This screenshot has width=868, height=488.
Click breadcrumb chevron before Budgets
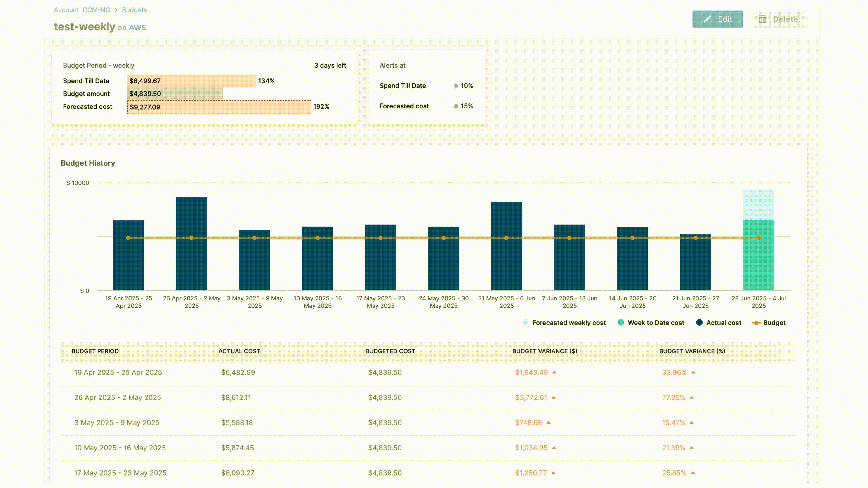click(x=116, y=10)
